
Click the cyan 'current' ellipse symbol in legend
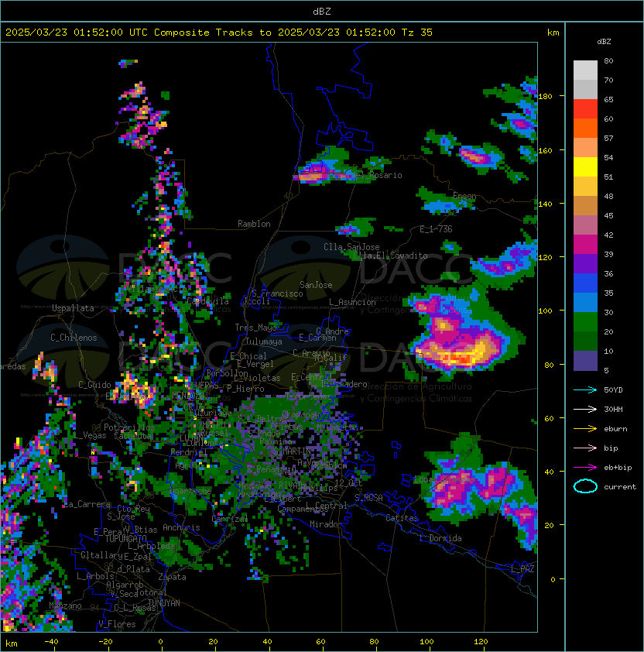pyautogui.click(x=585, y=486)
